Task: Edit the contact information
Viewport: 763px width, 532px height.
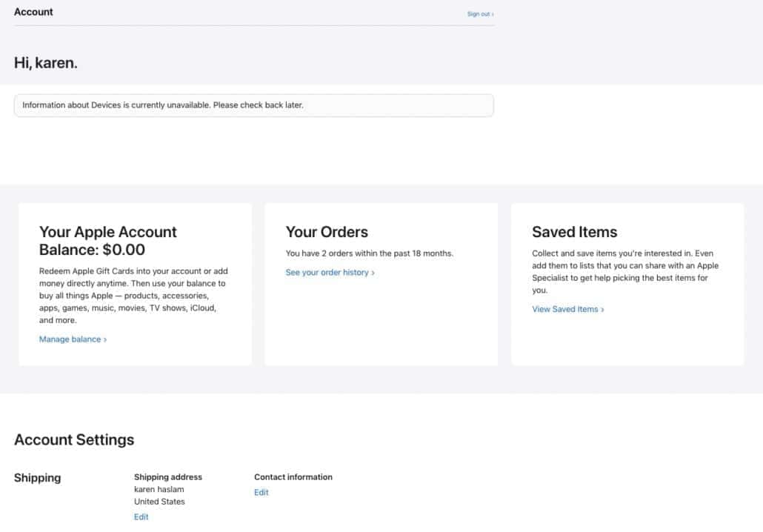Action: [x=261, y=492]
